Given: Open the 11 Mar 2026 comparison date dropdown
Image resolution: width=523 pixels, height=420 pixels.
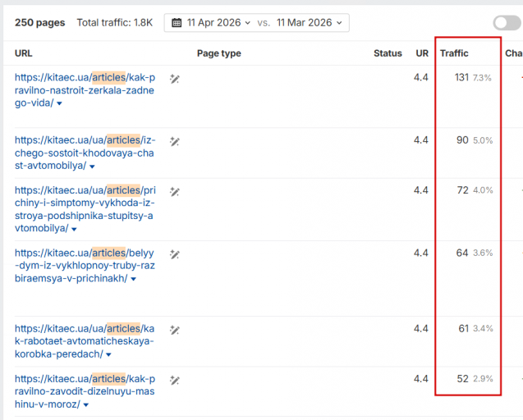Looking at the screenshot, I should (x=310, y=23).
